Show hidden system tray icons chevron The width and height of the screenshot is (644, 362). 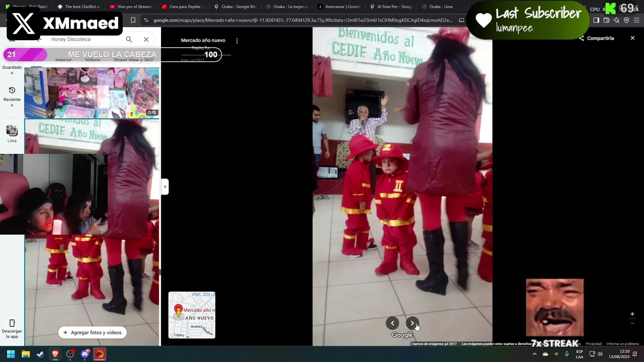pyautogui.click(x=534, y=354)
